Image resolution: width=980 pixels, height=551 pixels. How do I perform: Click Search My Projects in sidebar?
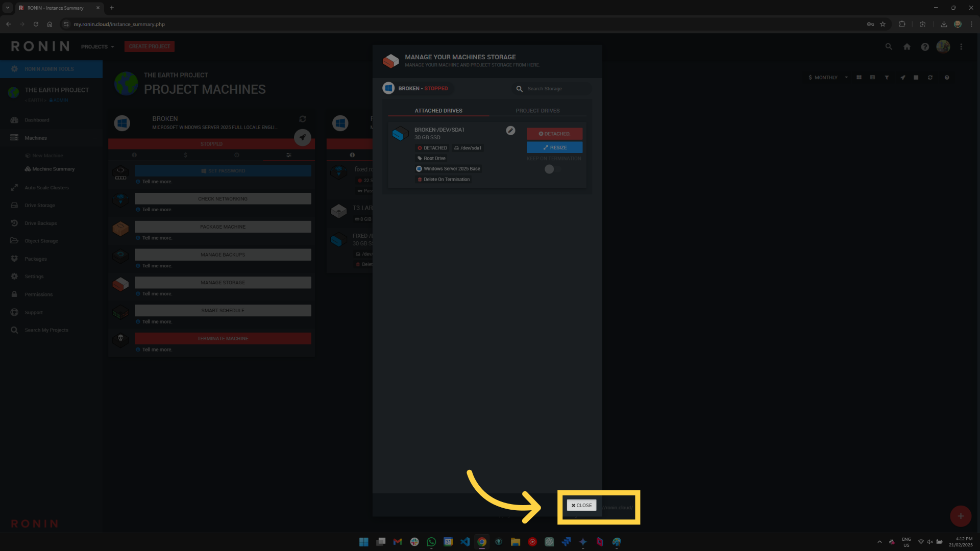(46, 330)
